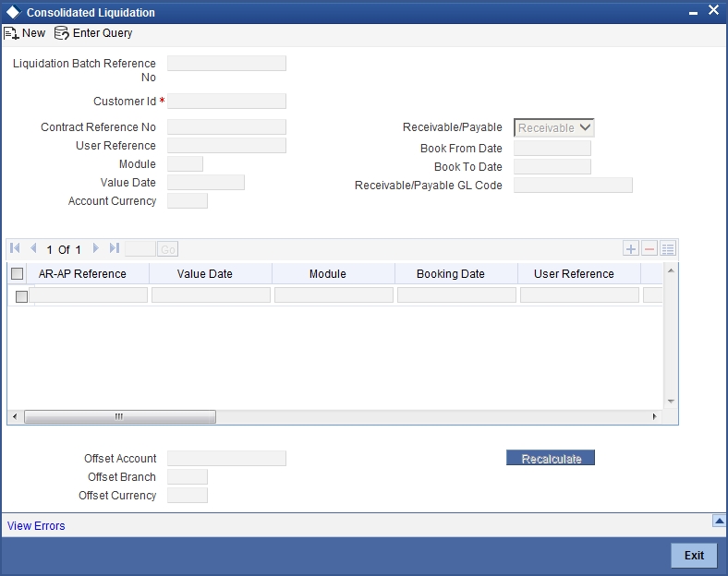Image resolution: width=728 pixels, height=576 pixels.
Task: Click the AR-AP Reference column header
Action: coord(82,274)
